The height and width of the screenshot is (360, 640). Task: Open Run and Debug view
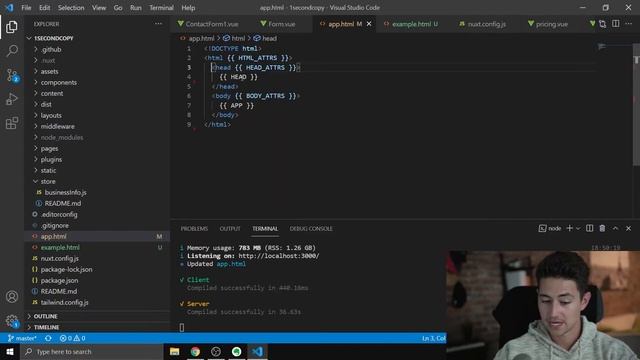click(11, 99)
